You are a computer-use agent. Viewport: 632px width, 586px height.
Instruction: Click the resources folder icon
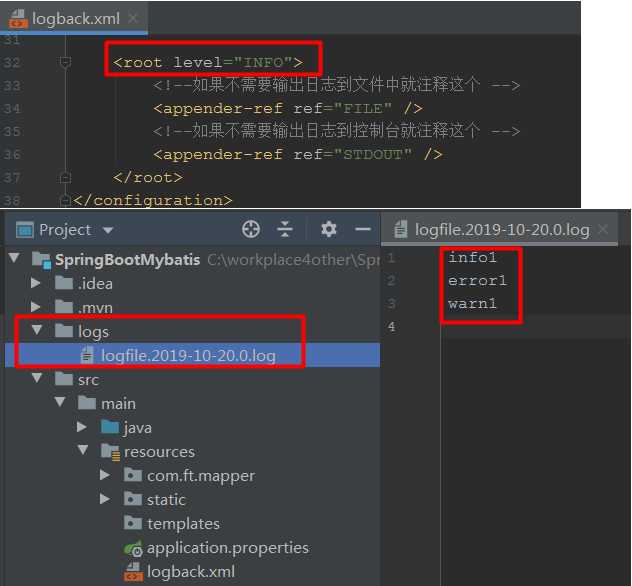(x=110, y=452)
